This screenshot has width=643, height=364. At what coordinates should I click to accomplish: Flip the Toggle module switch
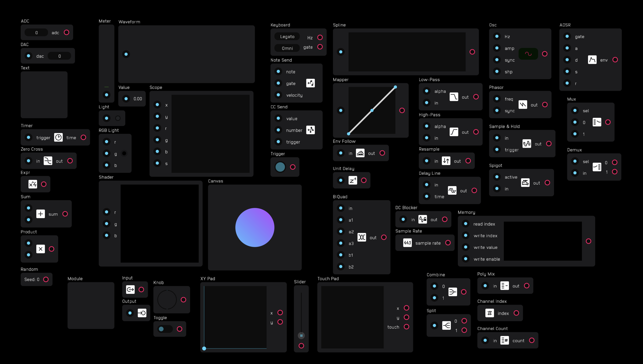(165, 329)
